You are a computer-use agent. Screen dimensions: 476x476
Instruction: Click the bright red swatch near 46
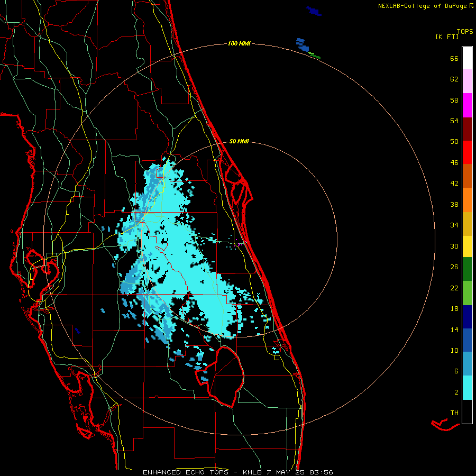pos(467,152)
